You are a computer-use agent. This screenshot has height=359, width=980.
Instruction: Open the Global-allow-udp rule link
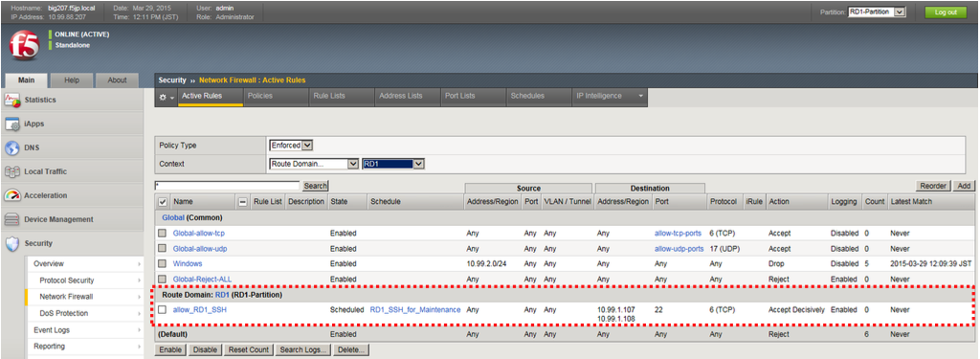[199, 248]
